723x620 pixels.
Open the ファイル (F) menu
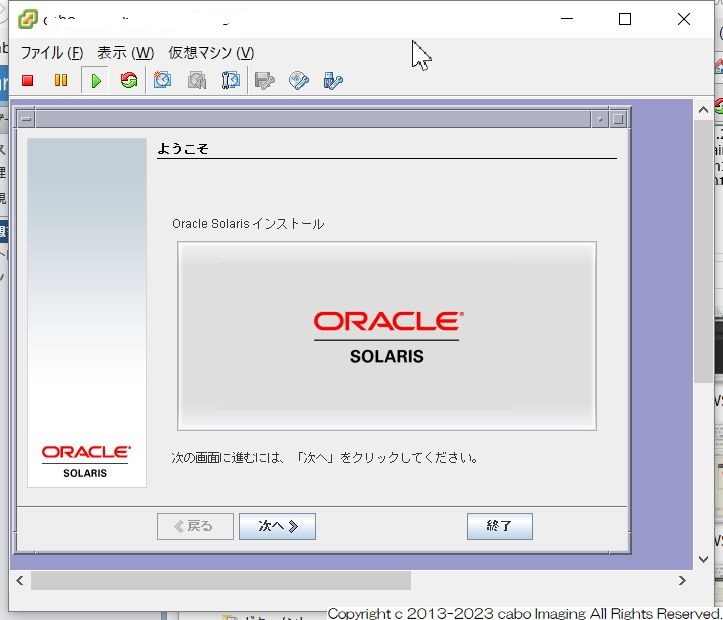coord(52,53)
